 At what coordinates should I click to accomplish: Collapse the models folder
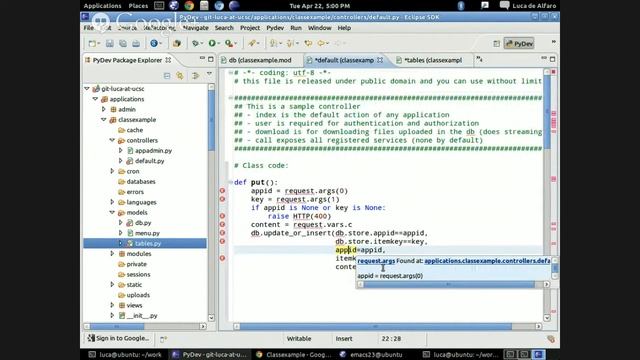click(112, 212)
